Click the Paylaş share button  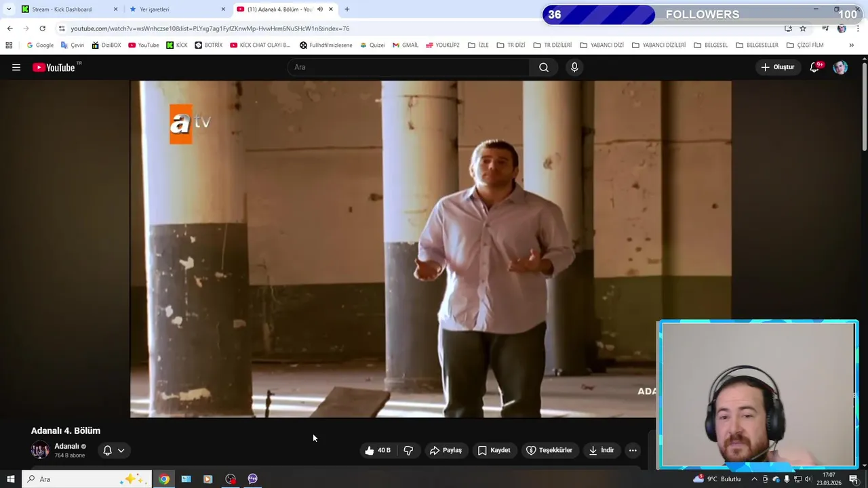point(446,450)
